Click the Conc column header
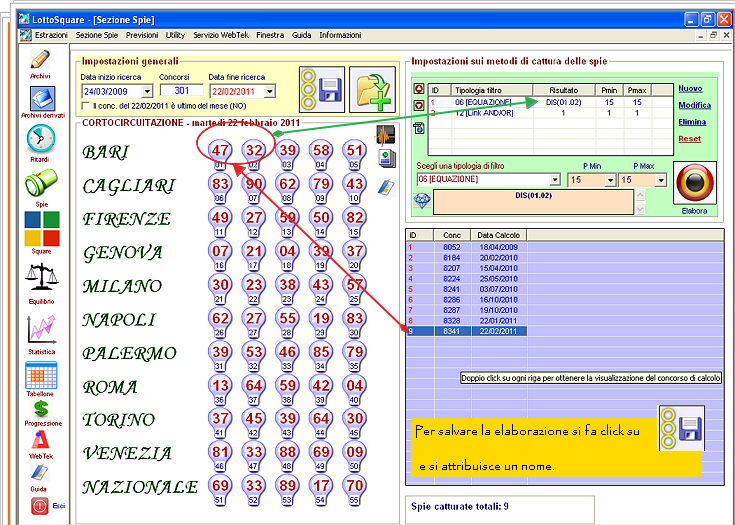 (x=452, y=235)
